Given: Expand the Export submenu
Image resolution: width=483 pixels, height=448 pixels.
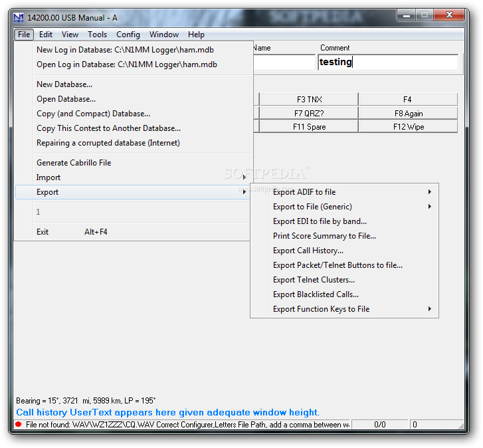Looking at the screenshot, I should (x=132, y=192).
